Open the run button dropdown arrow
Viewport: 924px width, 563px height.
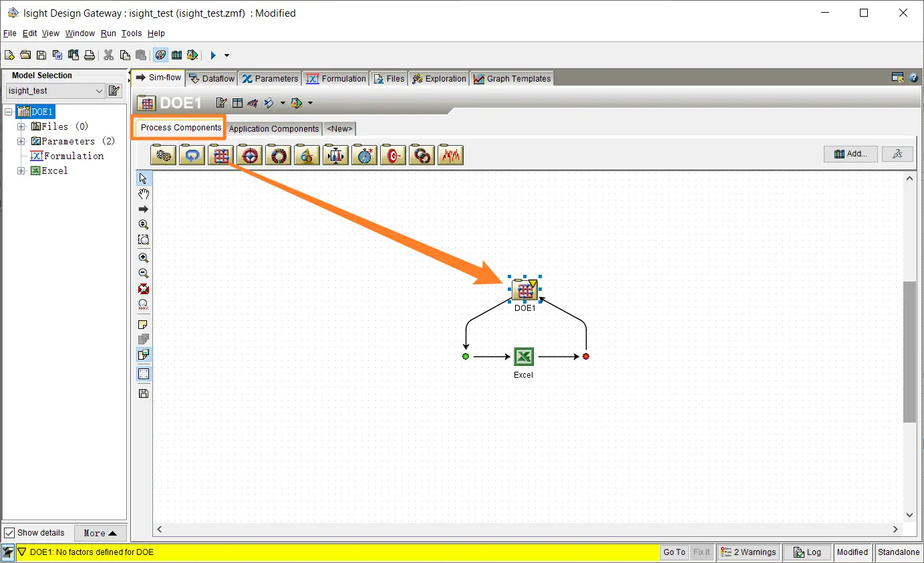(x=226, y=55)
